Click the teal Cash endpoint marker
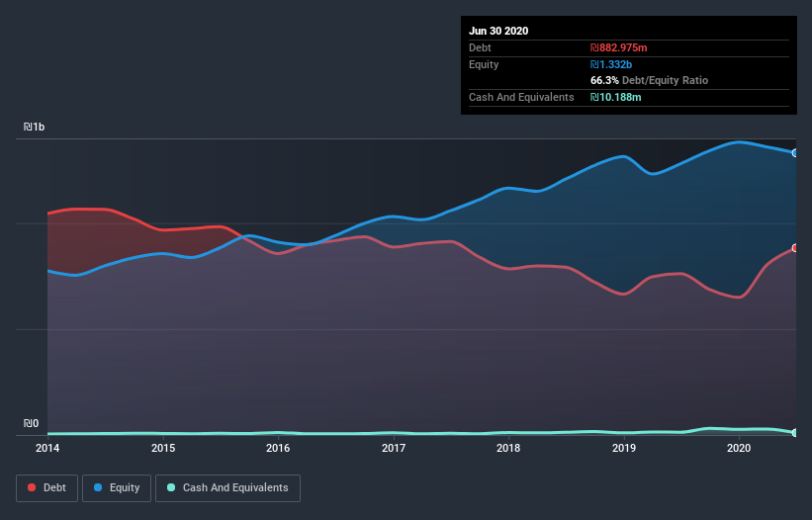Viewport: 812px width, 520px height. point(795,433)
